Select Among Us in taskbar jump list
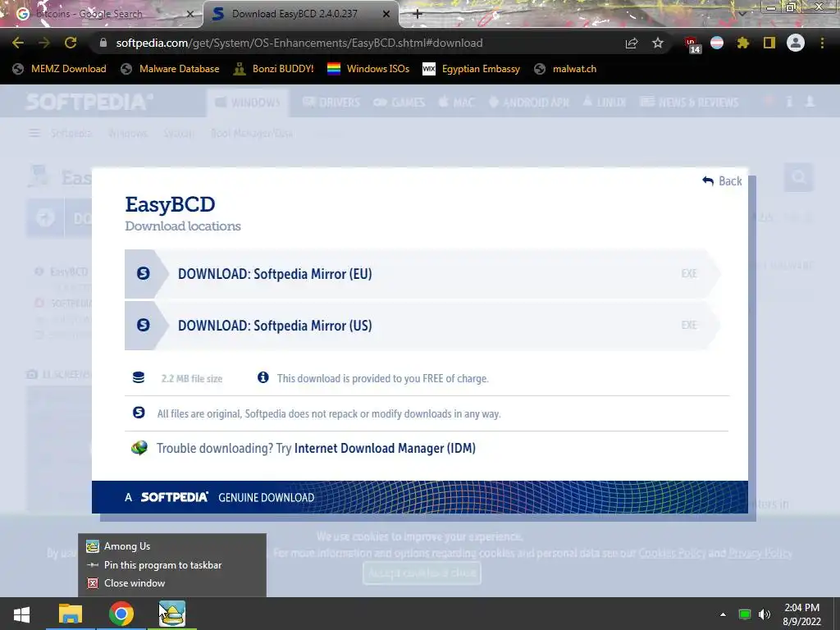The height and width of the screenshot is (630, 840). (172, 546)
